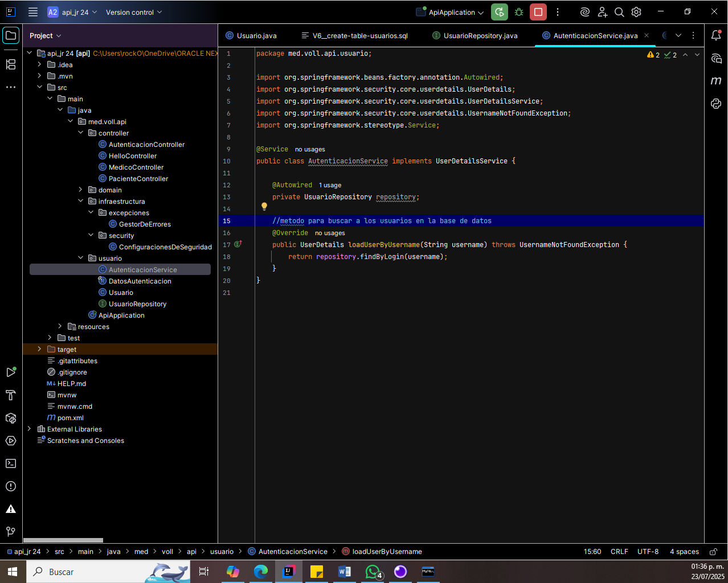Stop running ApiApplication red button

(538, 12)
